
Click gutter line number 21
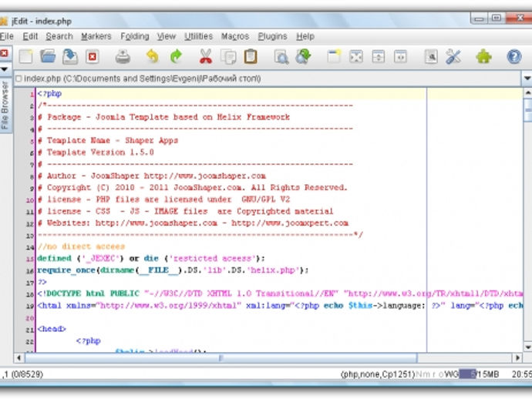pos(30,330)
